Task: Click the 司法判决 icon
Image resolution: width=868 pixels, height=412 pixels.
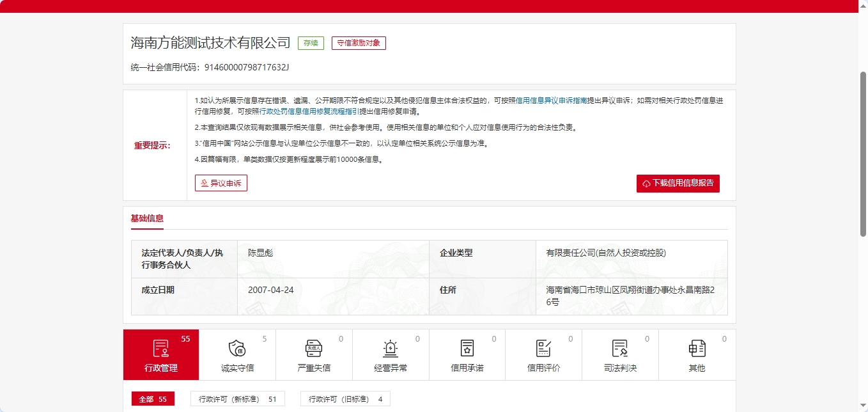Action: point(620,348)
